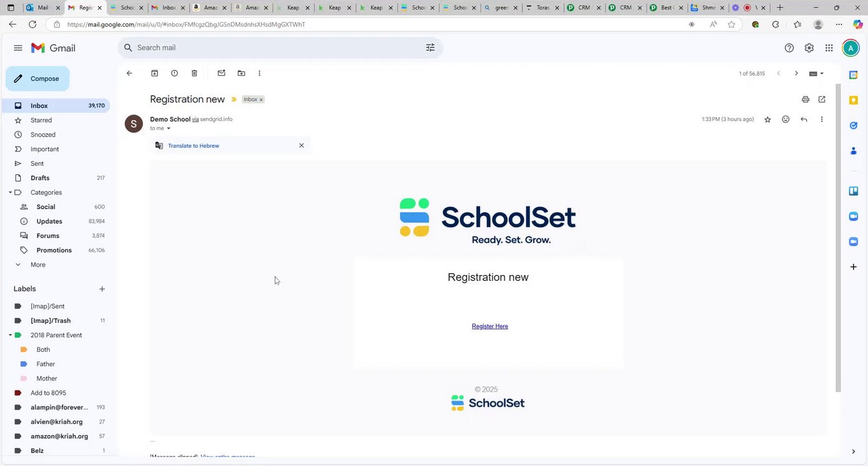
Task: Open Google Calendar in the side panel
Action: tap(853, 74)
